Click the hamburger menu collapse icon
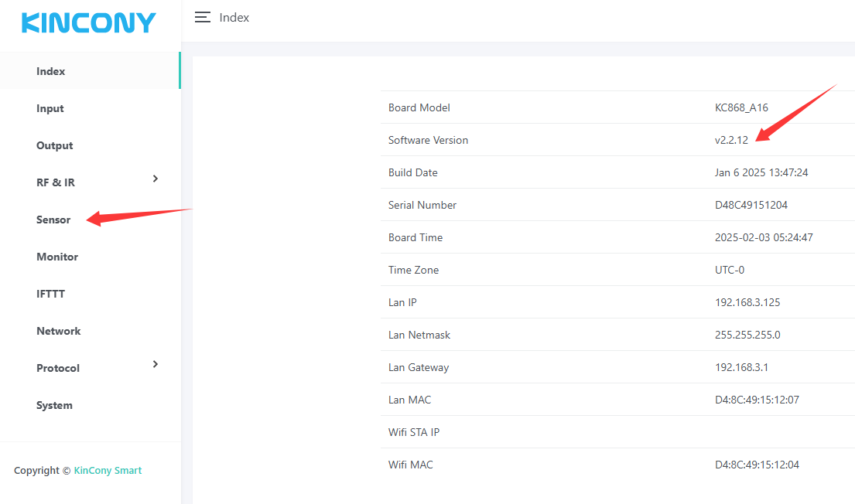The width and height of the screenshot is (855, 504). tap(203, 17)
